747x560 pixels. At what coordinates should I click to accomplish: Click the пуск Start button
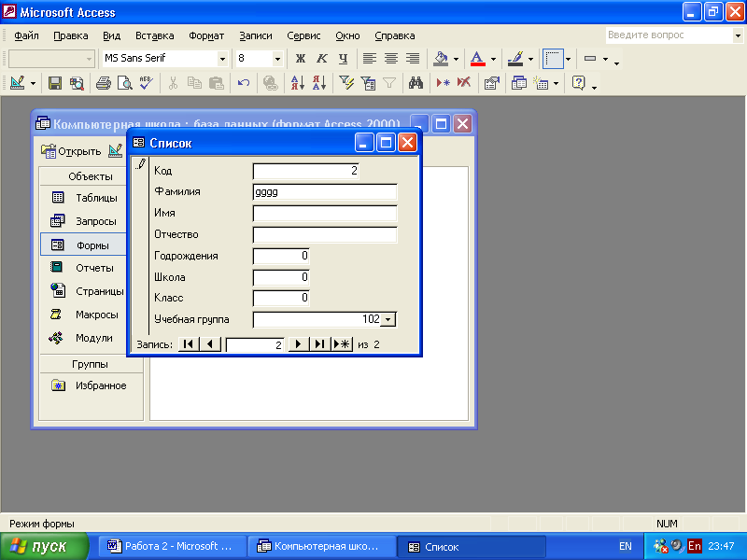[44, 546]
